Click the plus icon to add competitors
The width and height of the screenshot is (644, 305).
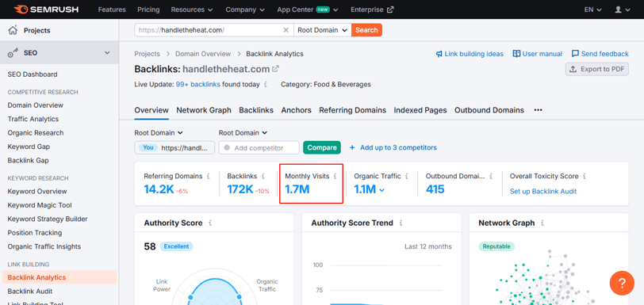[352, 147]
